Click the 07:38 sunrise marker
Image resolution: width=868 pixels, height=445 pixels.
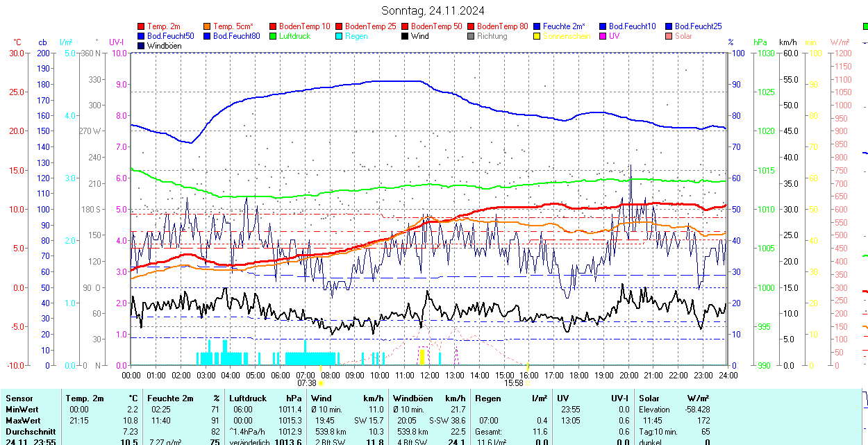[307, 383]
